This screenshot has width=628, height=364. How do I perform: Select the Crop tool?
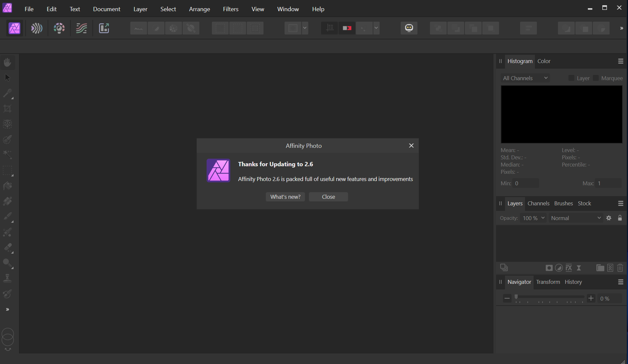[x=8, y=109]
